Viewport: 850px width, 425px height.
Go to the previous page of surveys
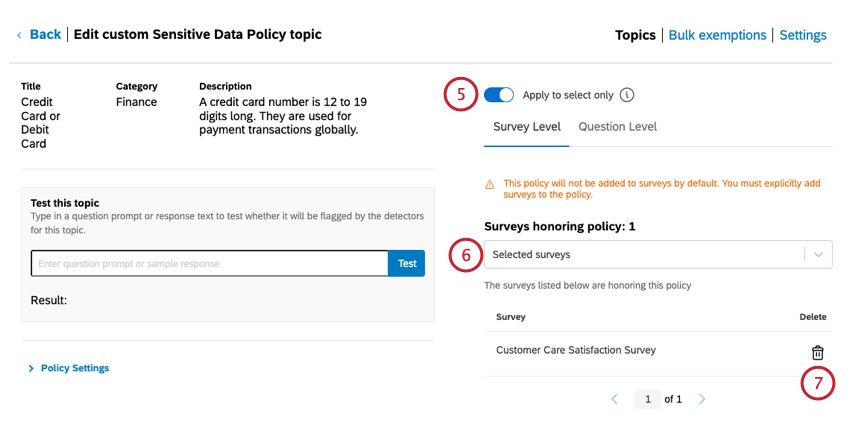point(614,399)
